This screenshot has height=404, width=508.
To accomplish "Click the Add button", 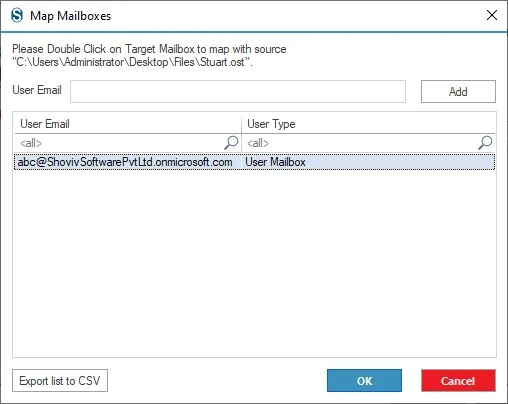I will click(458, 91).
